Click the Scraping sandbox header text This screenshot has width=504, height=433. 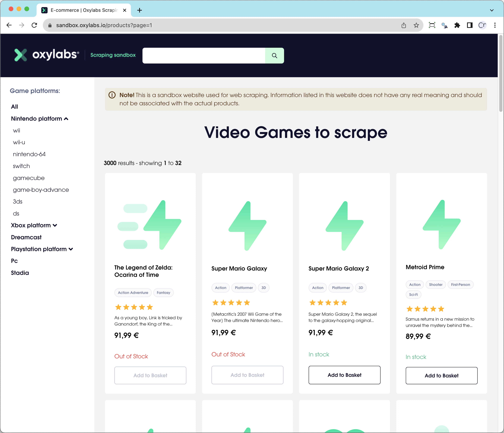113,55
